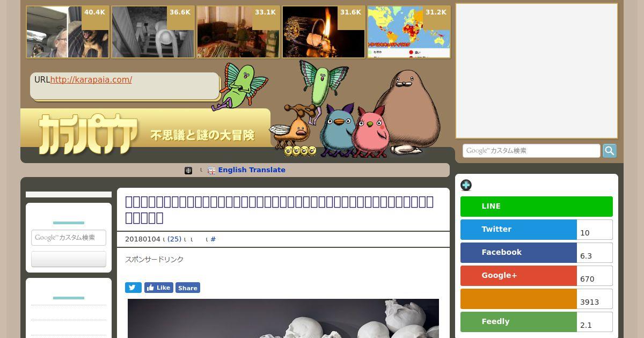Click the Twitter count 10

[595, 230]
